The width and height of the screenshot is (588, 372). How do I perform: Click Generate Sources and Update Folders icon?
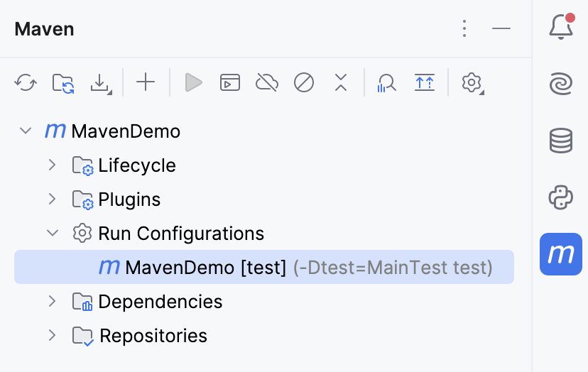pos(63,83)
